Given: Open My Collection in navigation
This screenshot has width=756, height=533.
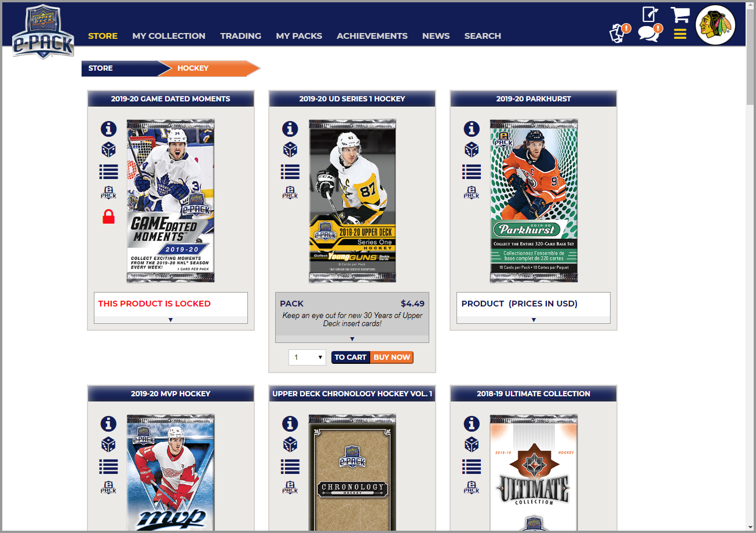Looking at the screenshot, I should coord(169,36).
